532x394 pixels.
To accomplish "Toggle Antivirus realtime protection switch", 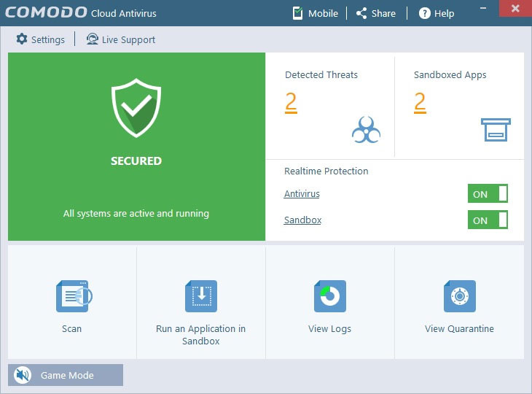I will 488,193.
